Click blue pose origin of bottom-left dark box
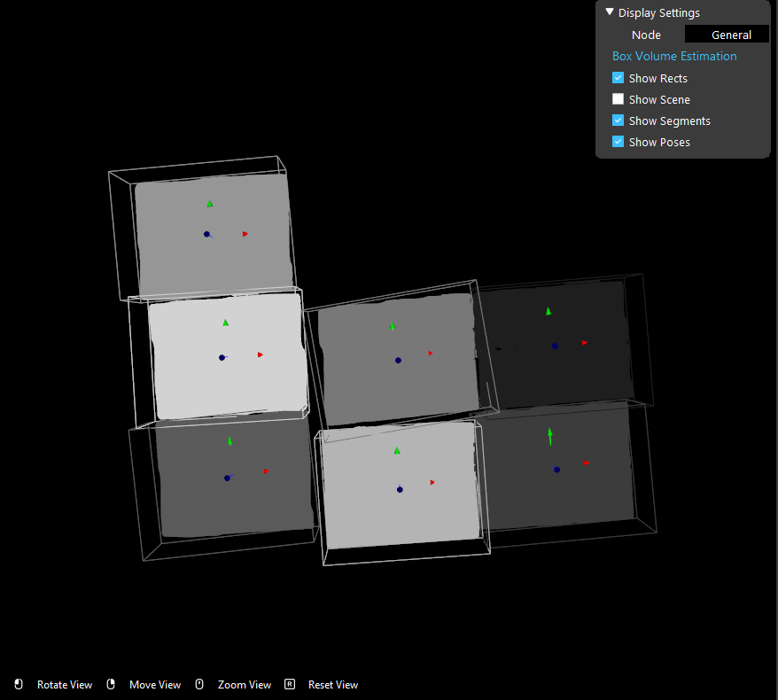 point(227,478)
